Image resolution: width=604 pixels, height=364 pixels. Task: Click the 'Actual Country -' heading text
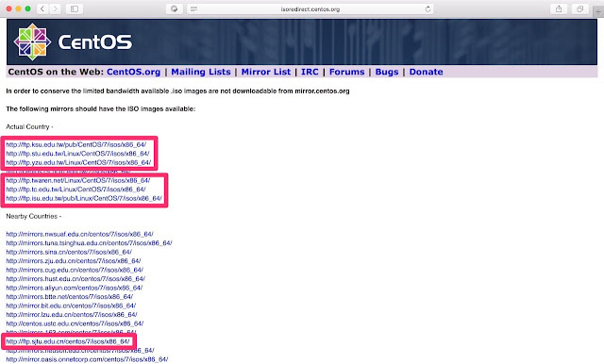point(29,127)
